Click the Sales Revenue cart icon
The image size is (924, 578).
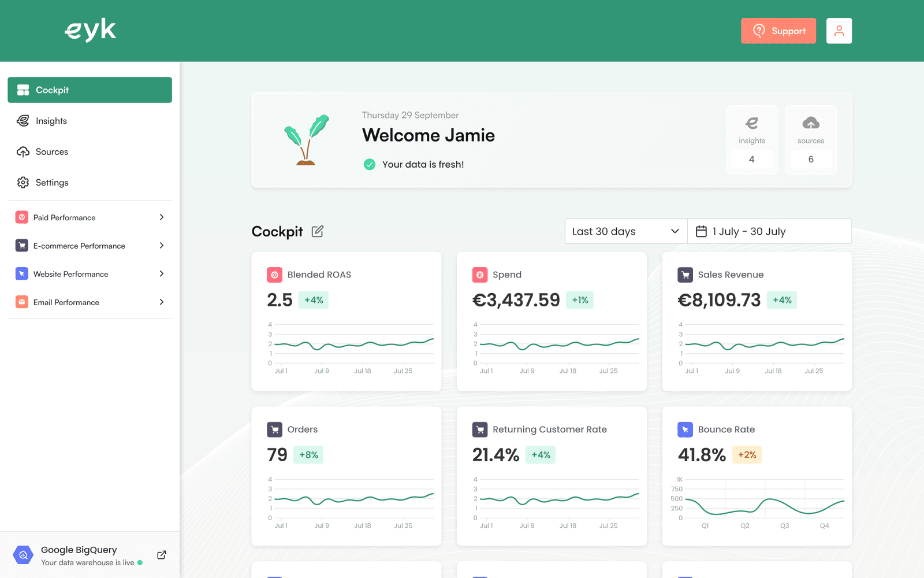pos(685,275)
